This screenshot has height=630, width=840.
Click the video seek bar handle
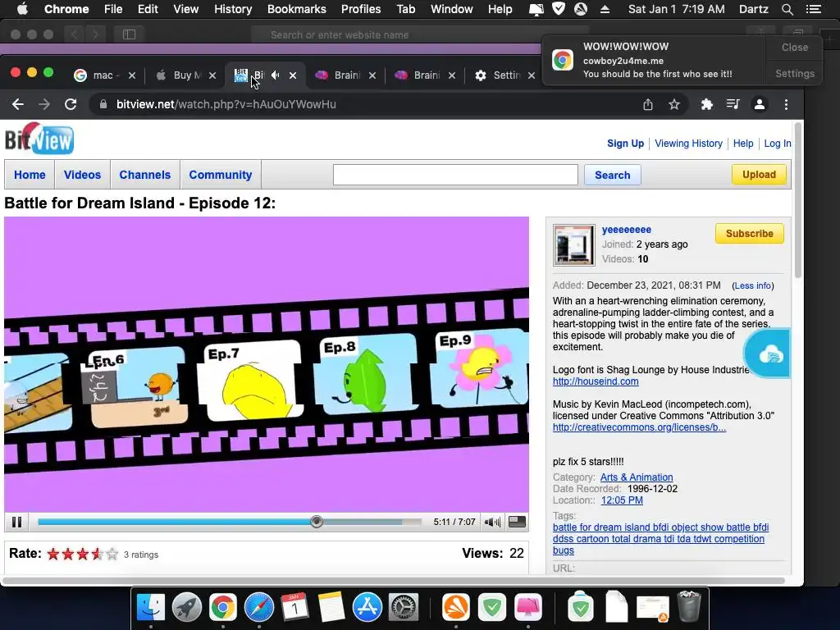317,522
